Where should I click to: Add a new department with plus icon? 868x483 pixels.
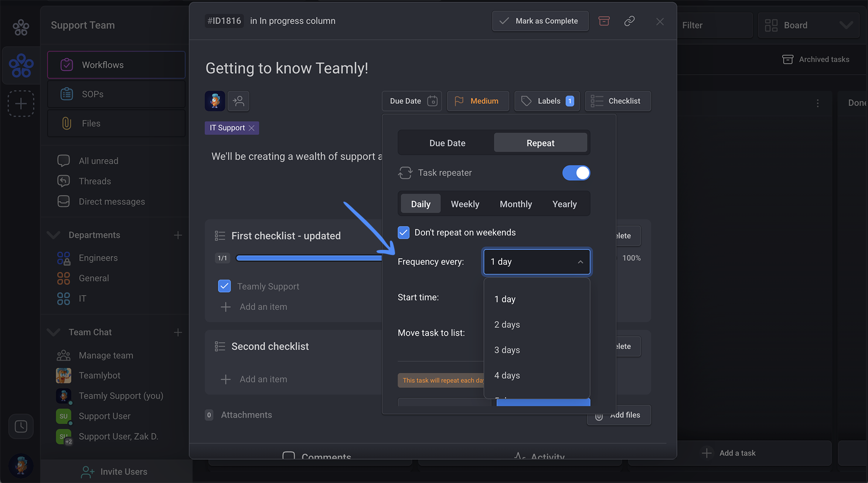click(x=178, y=235)
